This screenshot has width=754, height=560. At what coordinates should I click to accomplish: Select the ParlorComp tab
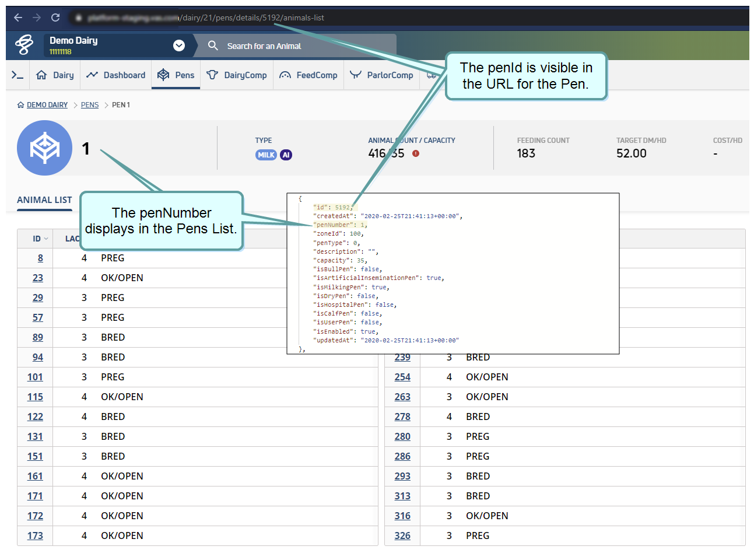(x=381, y=75)
